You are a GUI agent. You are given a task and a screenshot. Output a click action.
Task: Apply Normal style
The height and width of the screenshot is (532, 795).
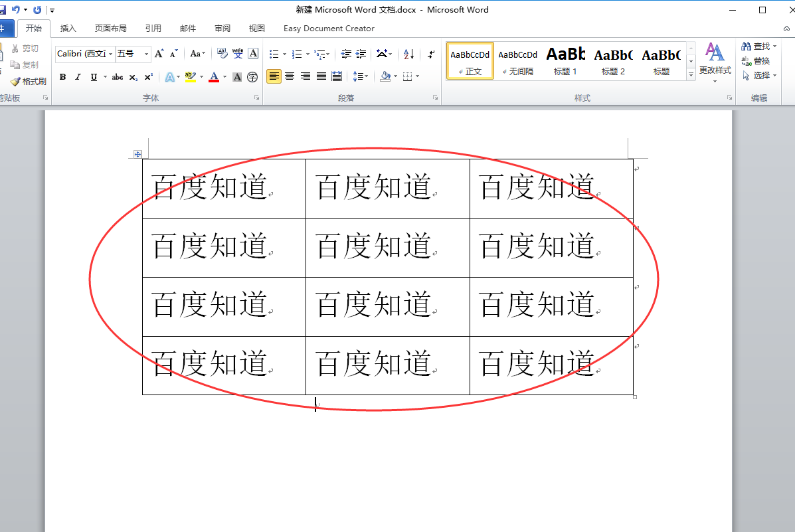pos(470,61)
